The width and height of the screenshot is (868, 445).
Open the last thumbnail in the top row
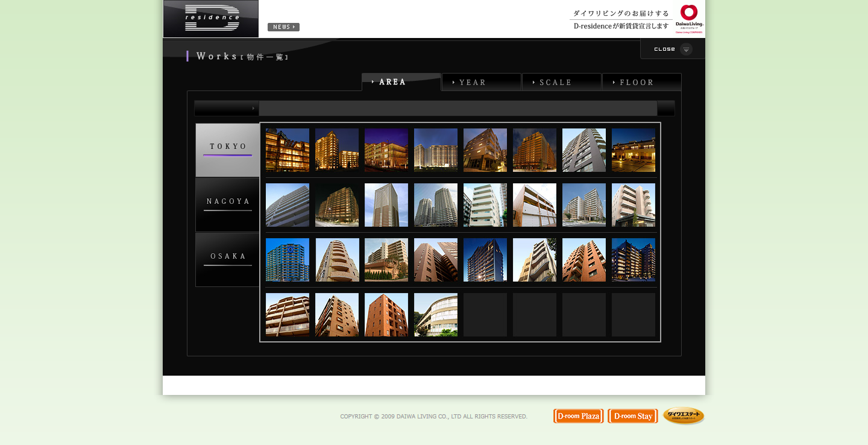click(634, 150)
